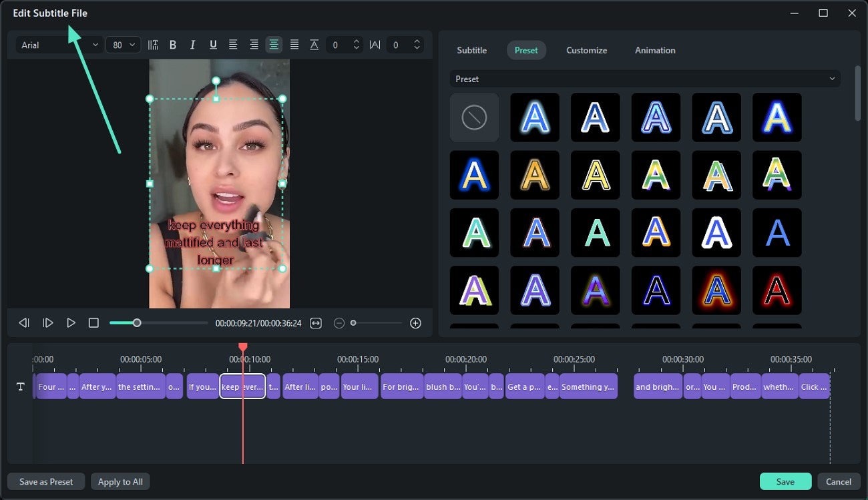This screenshot has width=868, height=500.
Task: Click the fit timeline to window icon
Action: (x=316, y=323)
